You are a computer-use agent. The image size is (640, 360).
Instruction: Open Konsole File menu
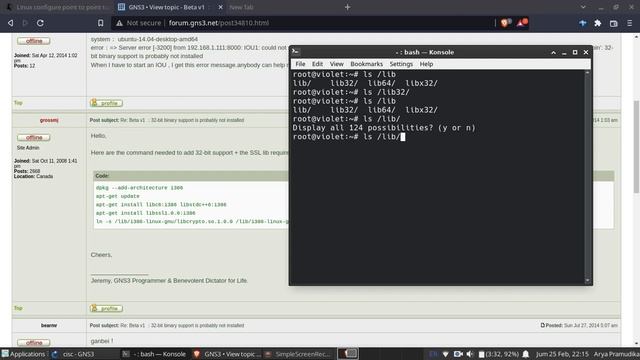pyautogui.click(x=300, y=64)
